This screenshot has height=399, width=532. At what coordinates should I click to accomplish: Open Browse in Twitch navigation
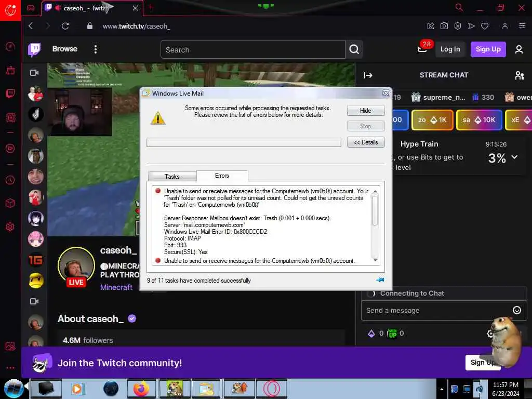click(65, 49)
